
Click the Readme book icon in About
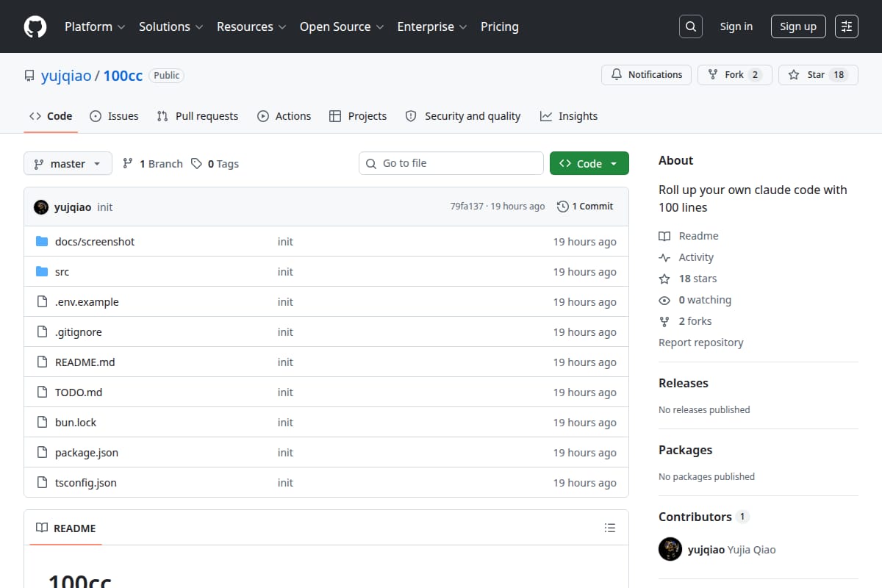pos(664,236)
